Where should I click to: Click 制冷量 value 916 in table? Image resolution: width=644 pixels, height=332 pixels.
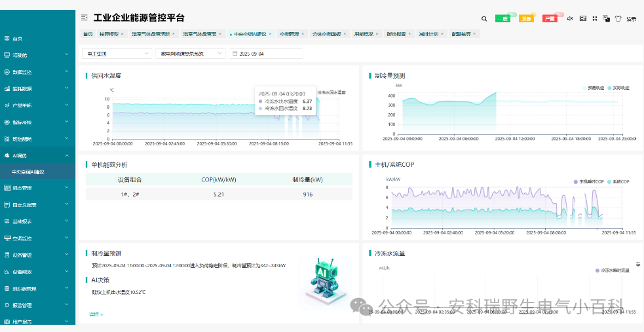[308, 194]
